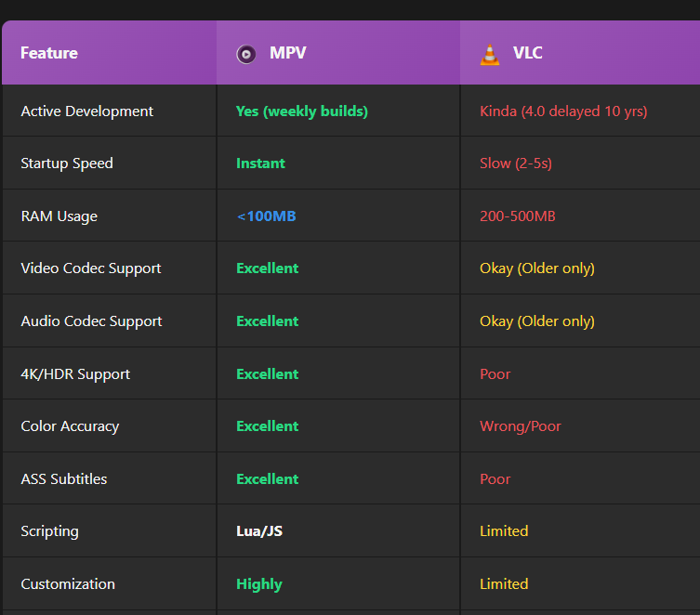Screen dimensions: 700x615
Task: Select the MPV column header text
Action: click(x=288, y=53)
